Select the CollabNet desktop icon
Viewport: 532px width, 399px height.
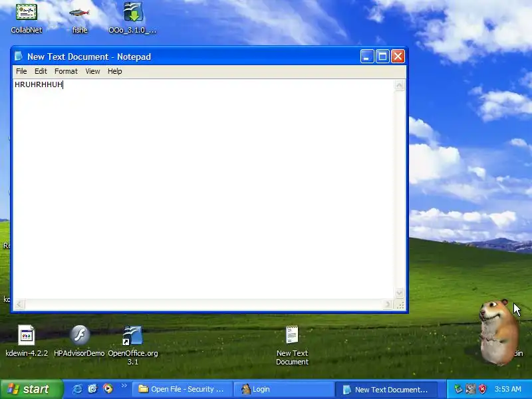26,19
